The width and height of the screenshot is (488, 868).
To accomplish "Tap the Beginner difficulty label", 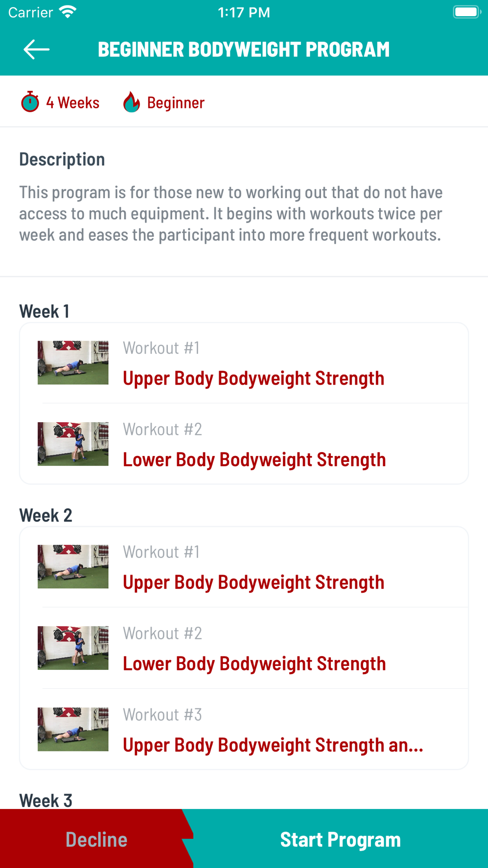I will (x=176, y=103).
